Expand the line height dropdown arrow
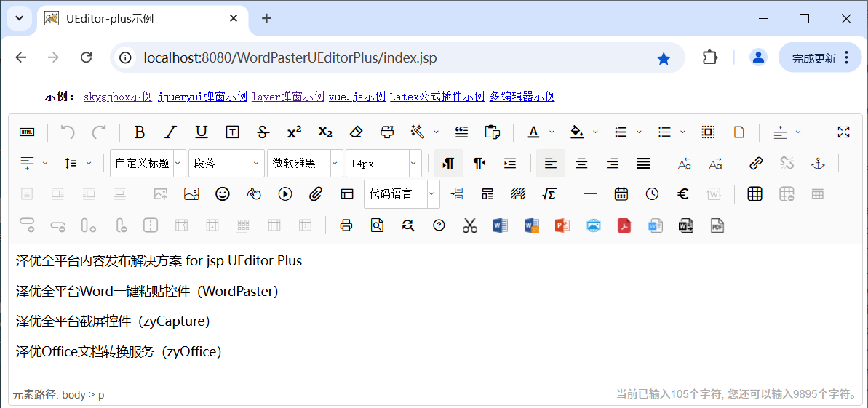Viewport: 868px width, 408px height. [89, 164]
